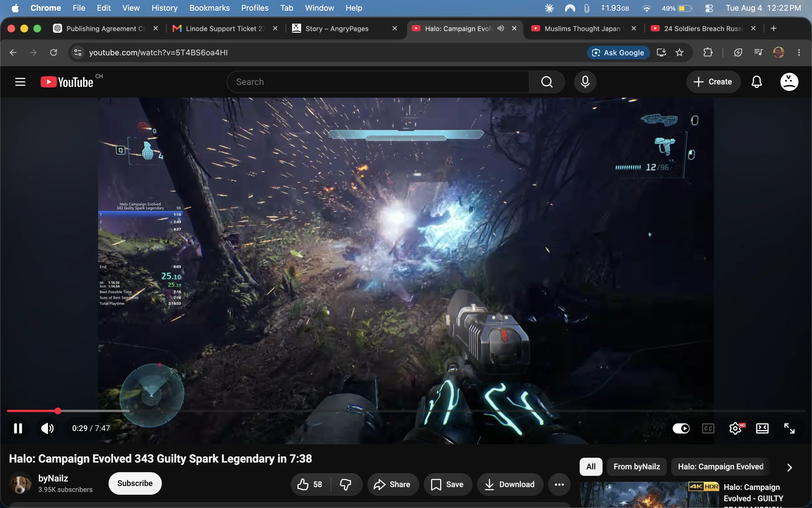This screenshot has width=812, height=508.
Task: Open Wi-Fi status menu
Action: [646, 8]
